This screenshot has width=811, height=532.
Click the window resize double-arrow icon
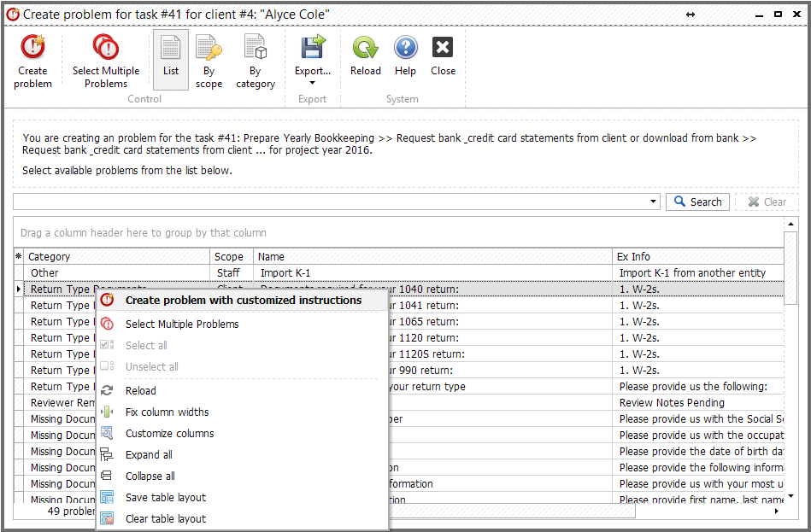tap(691, 15)
